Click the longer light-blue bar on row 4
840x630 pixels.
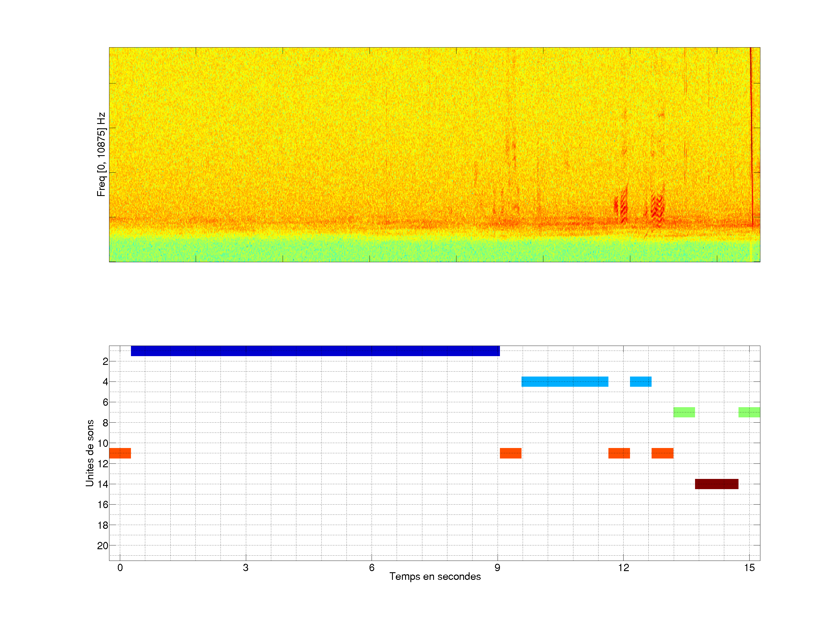tap(565, 381)
